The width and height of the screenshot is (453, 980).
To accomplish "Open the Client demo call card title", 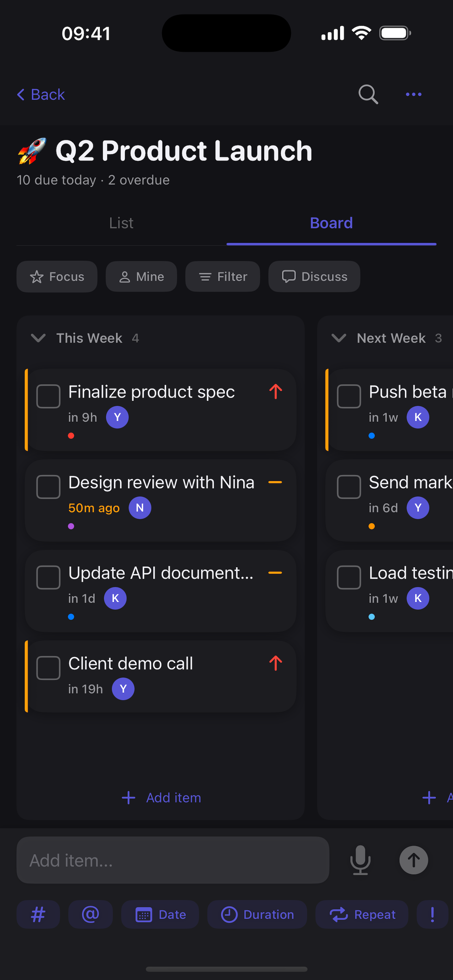I will pyautogui.click(x=131, y=664).
